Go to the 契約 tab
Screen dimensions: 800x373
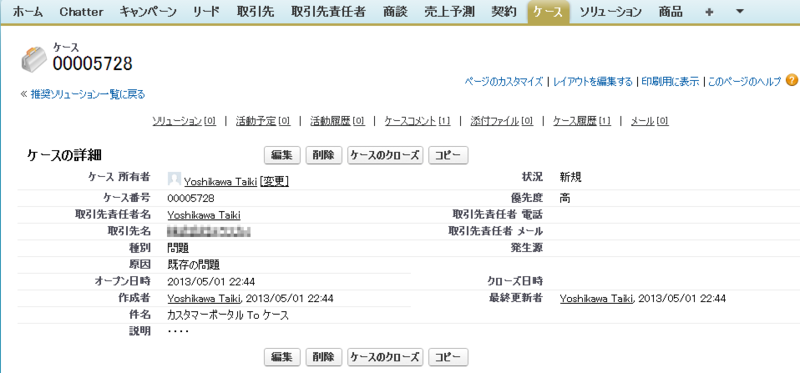(503, 12)
